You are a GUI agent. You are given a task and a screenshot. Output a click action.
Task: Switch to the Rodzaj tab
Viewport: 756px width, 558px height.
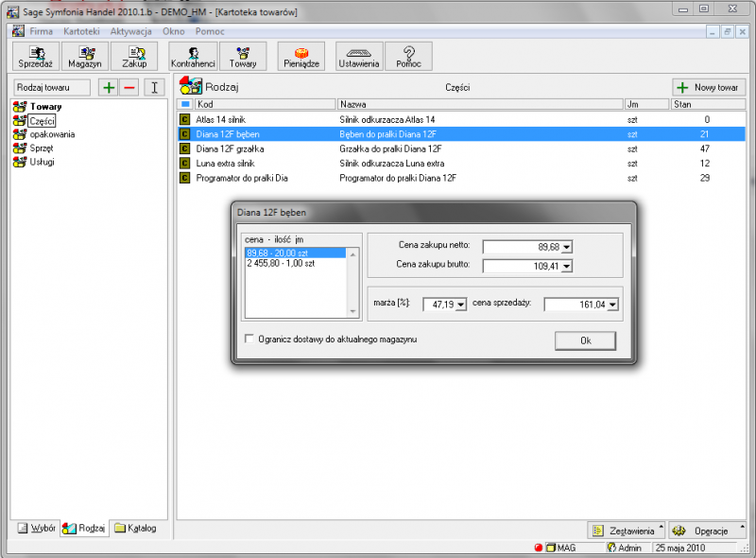(84, 528)
